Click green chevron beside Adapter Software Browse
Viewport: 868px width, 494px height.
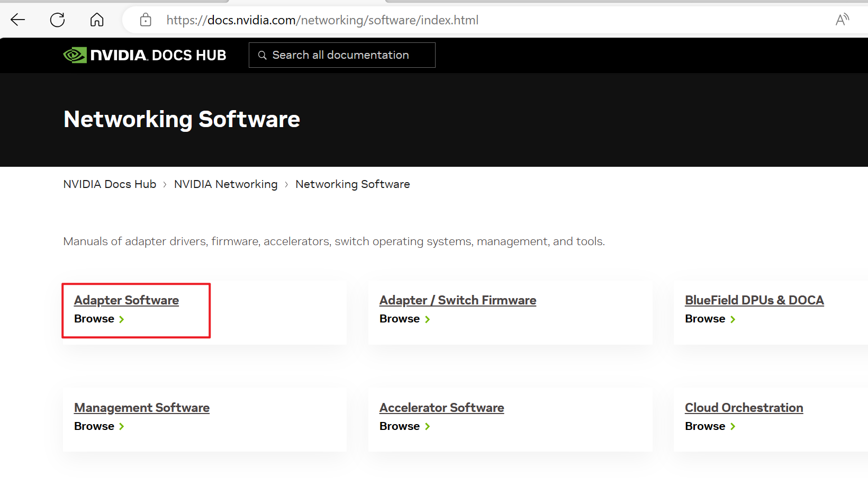click(122, 319)
